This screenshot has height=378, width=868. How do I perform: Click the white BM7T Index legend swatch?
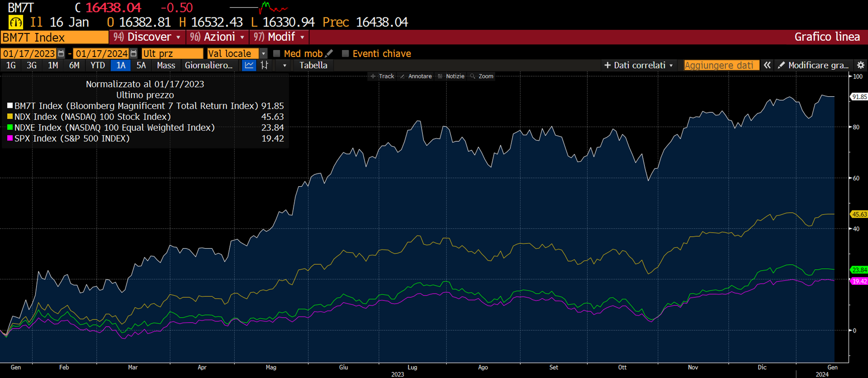click(10, 106)
